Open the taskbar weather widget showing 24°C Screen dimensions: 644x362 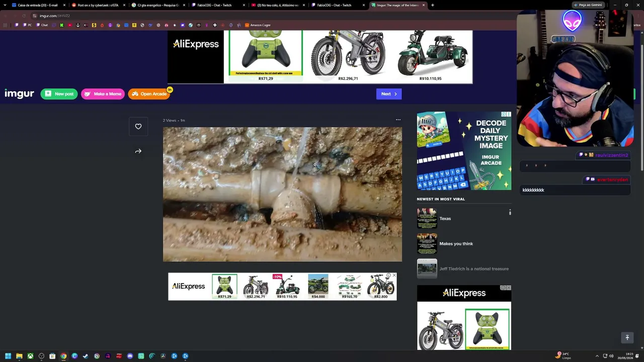(563, 356)
